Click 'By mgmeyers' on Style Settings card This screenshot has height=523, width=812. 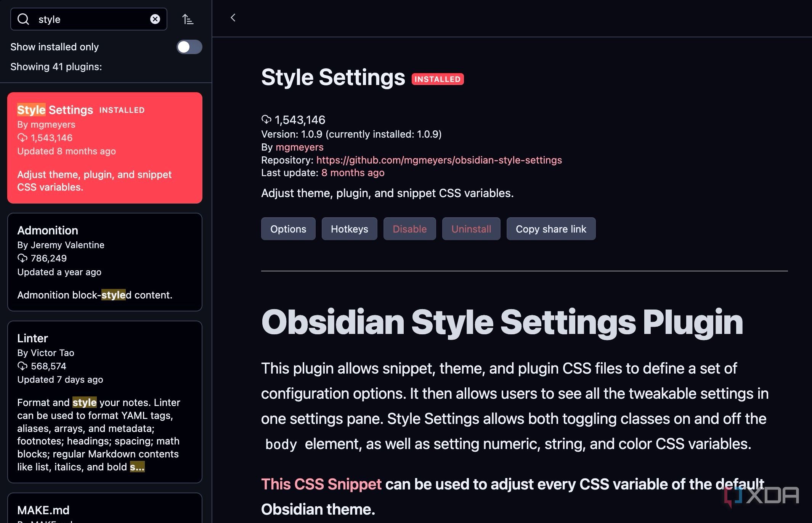(x=46, y=124)
